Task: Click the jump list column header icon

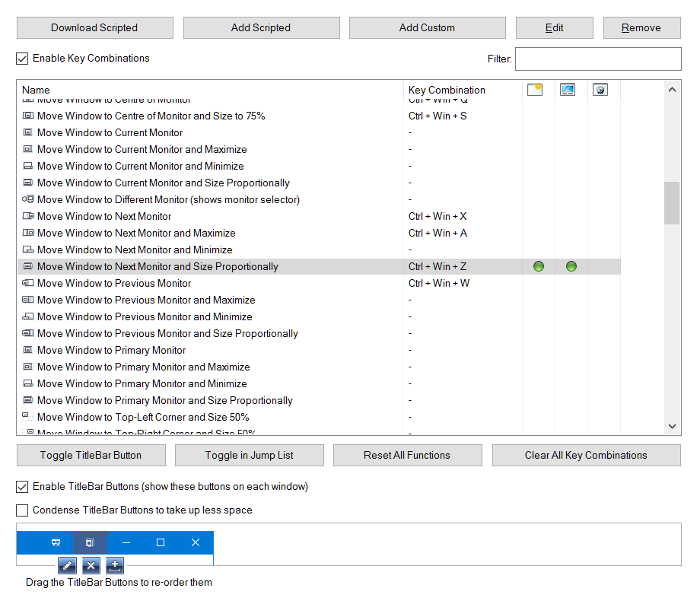Action: [568, 90]
